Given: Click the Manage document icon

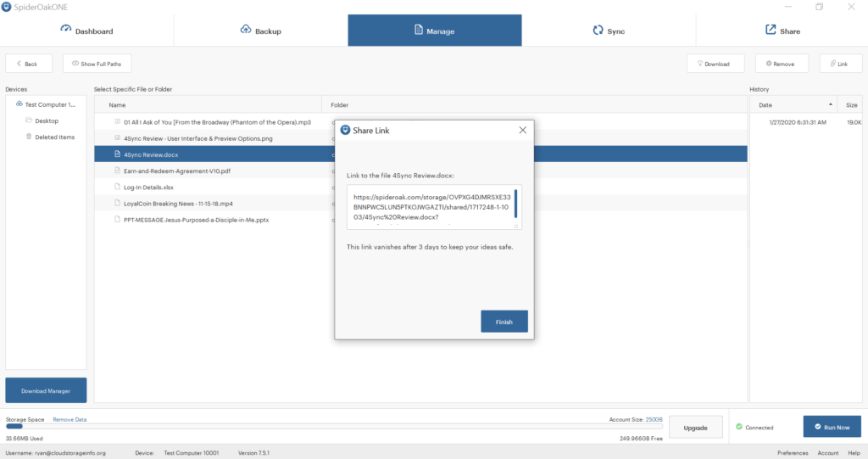Looking at the screenshot, I should point(419,30).
